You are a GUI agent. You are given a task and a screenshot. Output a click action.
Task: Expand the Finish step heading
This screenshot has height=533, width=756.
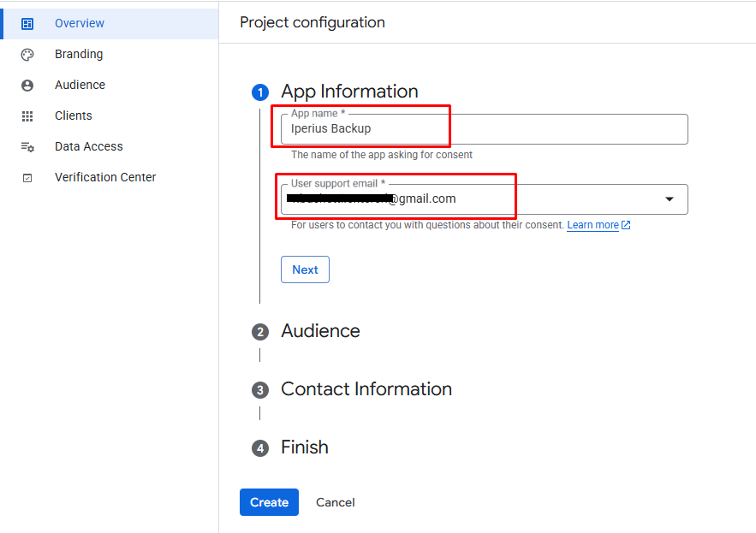tap(305, 447)
